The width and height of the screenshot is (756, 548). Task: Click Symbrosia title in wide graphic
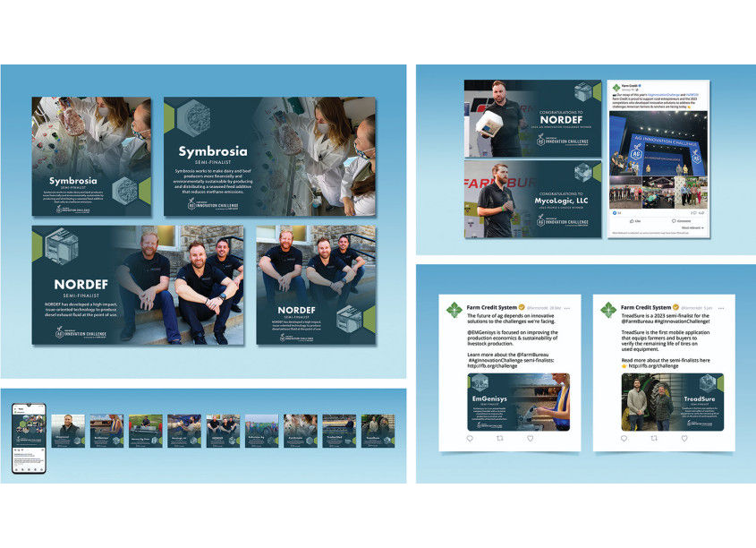pyautogui.click(x=213, y=151)
